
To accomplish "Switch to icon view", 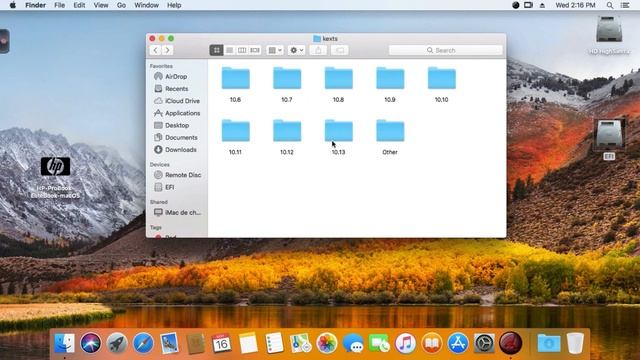I will click(x=216, y=50).
